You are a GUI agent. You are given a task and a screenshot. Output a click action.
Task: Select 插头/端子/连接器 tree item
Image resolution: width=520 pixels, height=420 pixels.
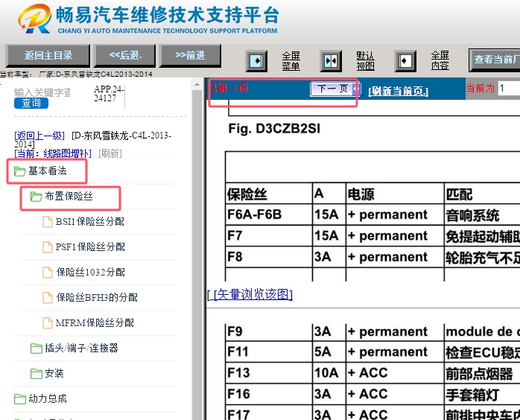[x=81, y=348]
